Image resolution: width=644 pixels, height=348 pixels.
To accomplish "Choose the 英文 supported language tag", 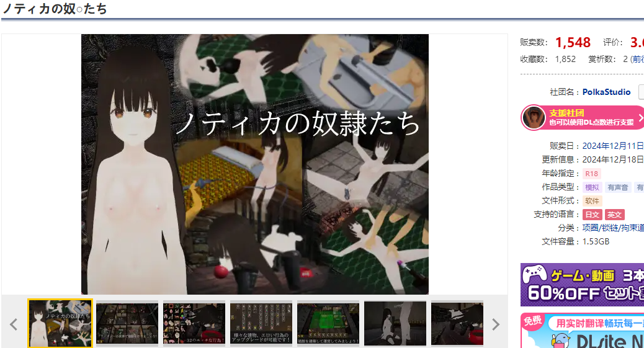I will [614, 215].
